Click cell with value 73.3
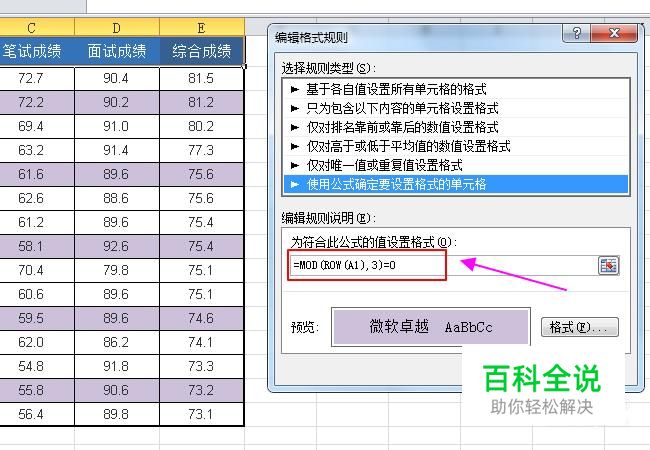Image resolution: width=650 pixels, height=450 pixels. (202, 367)
